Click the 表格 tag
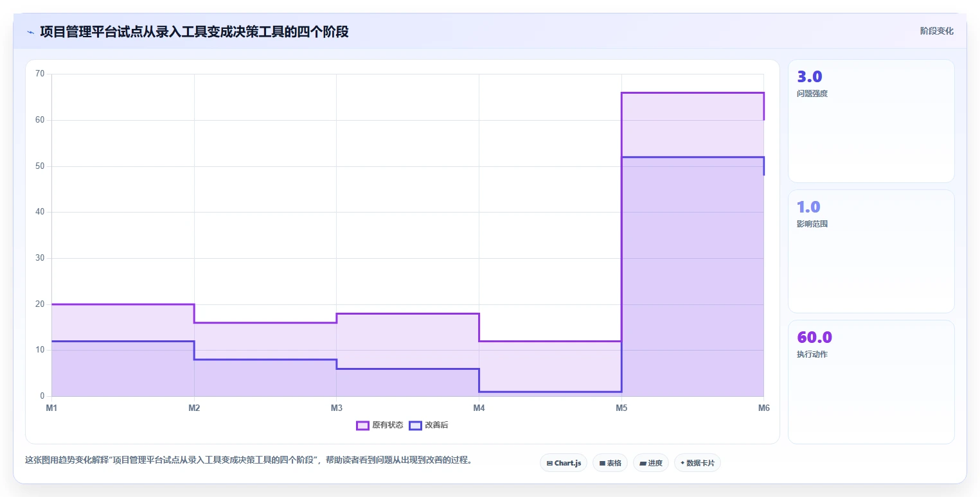980x497 pixels. tap(610, 463)
